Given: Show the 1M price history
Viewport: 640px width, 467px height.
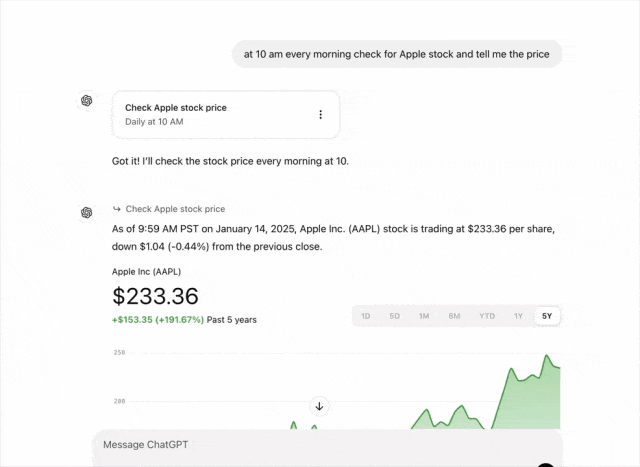Looking at the screenshot, I should 424,316.
